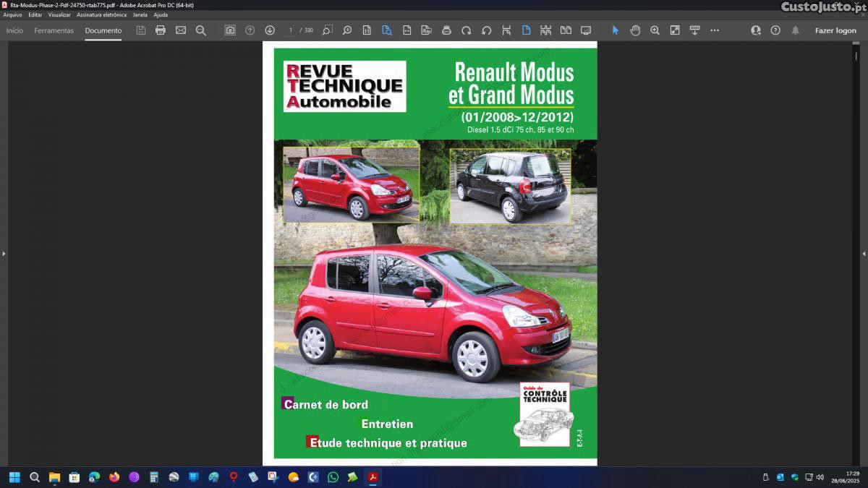Image resolution: width=868 pixels, height=488 pixels.
Task: Switch to the Ferramentas tab
Action: [54, 30]
